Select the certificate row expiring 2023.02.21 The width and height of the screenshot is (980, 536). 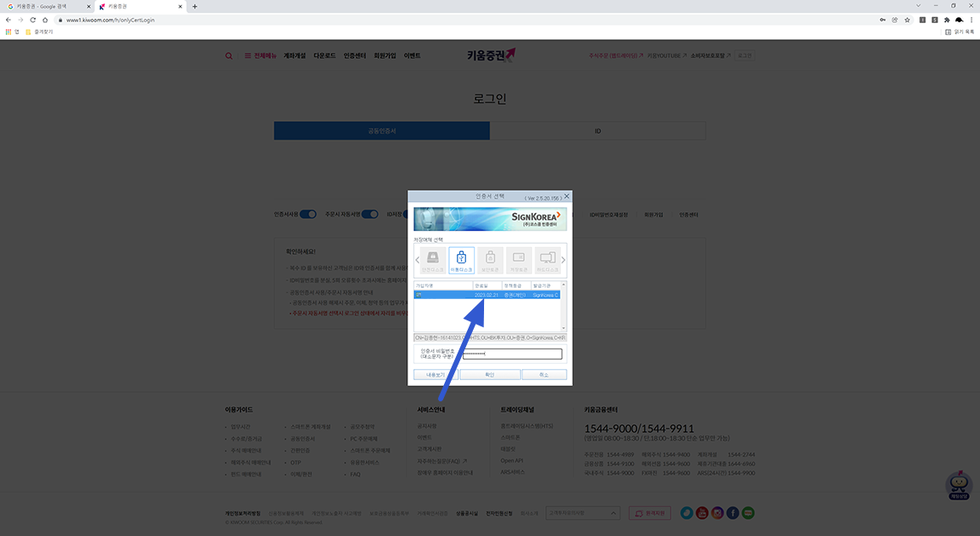(x=487, y=295)
